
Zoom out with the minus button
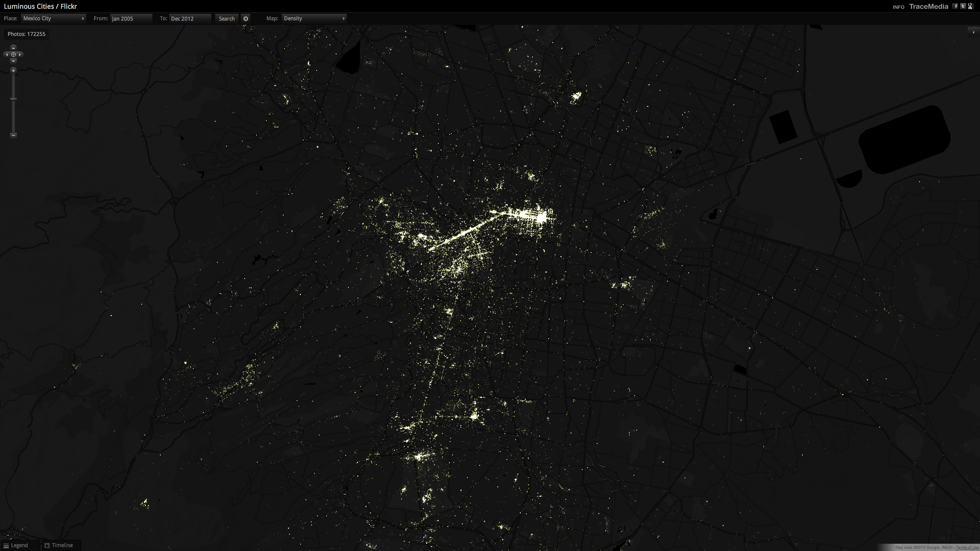pyautogui.click(x=13, y=135)
